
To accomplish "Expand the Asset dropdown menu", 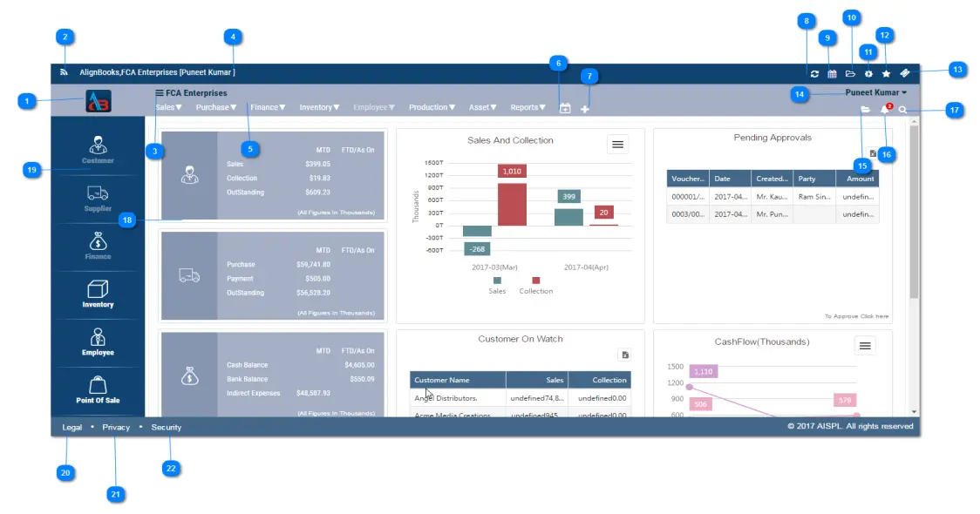I will click(482, 107).
